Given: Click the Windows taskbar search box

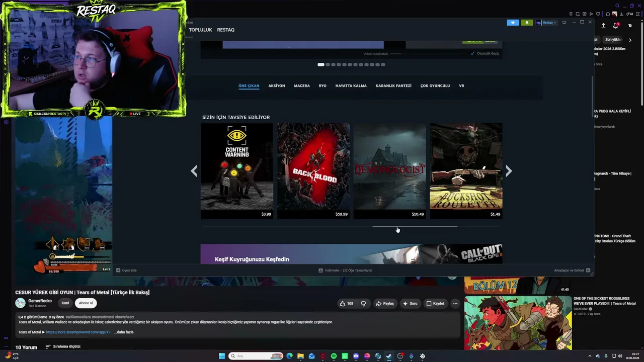Looking at the screenshot, I should coord(255,356).
